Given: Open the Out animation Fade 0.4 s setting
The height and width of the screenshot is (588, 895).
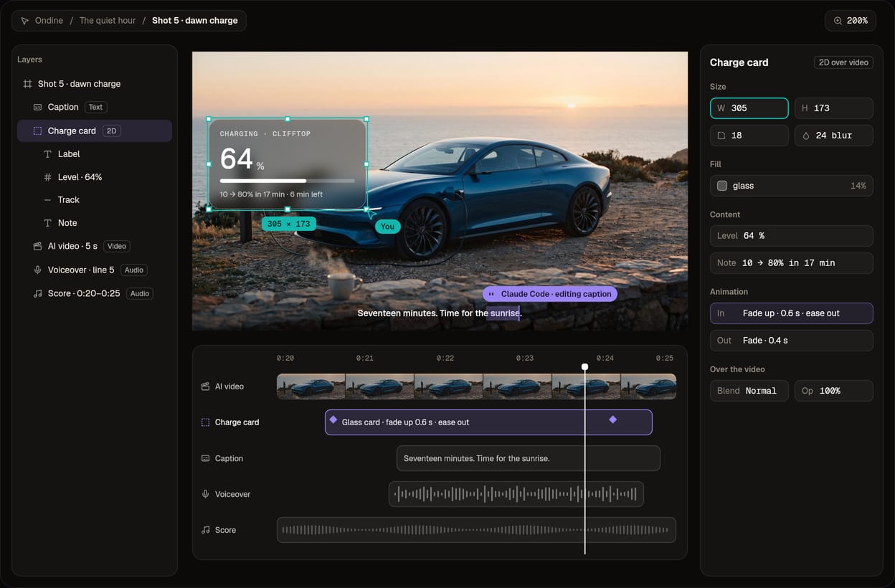Looking at the screenshot, I should tap(791, 341).
